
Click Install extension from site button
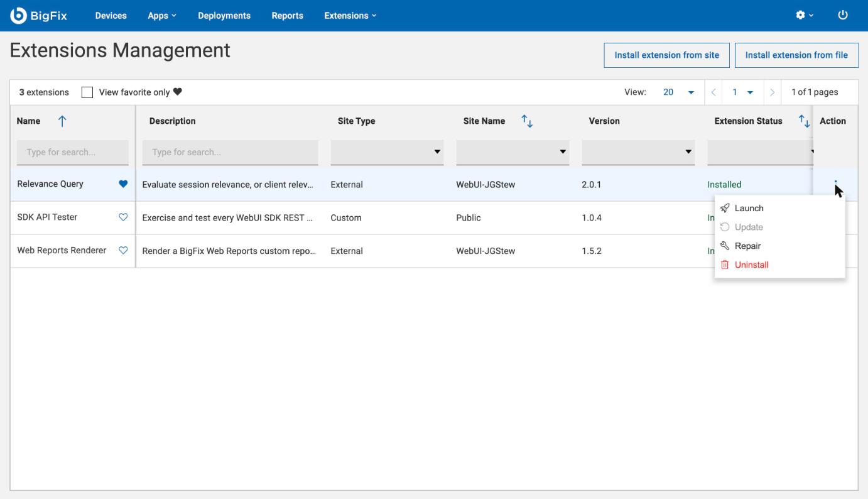tap(666, 55)
